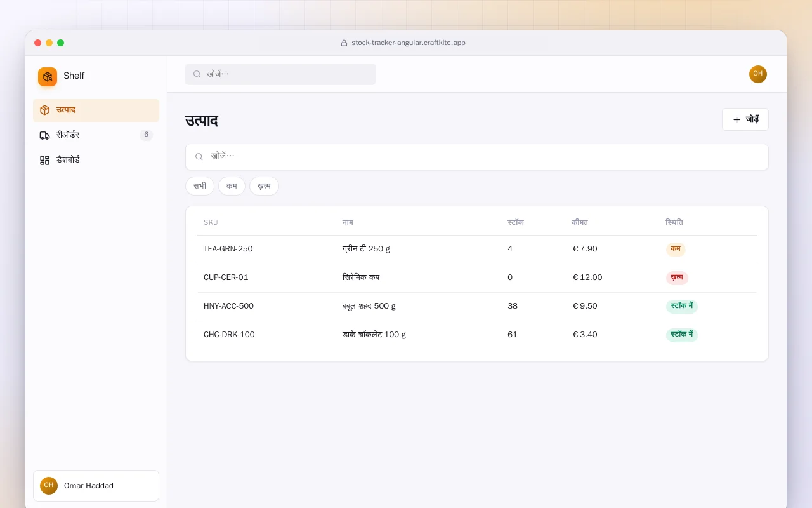Click the lock icon in the address bar

click(344, 43)
